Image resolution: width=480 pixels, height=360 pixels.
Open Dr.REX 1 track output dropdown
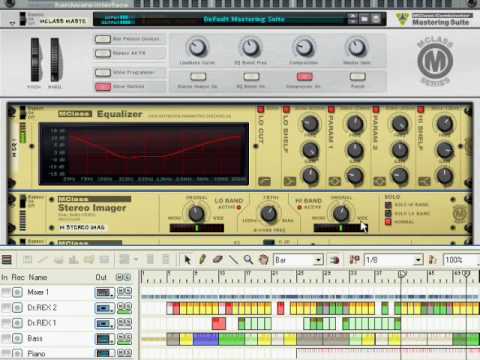[105, 323]
